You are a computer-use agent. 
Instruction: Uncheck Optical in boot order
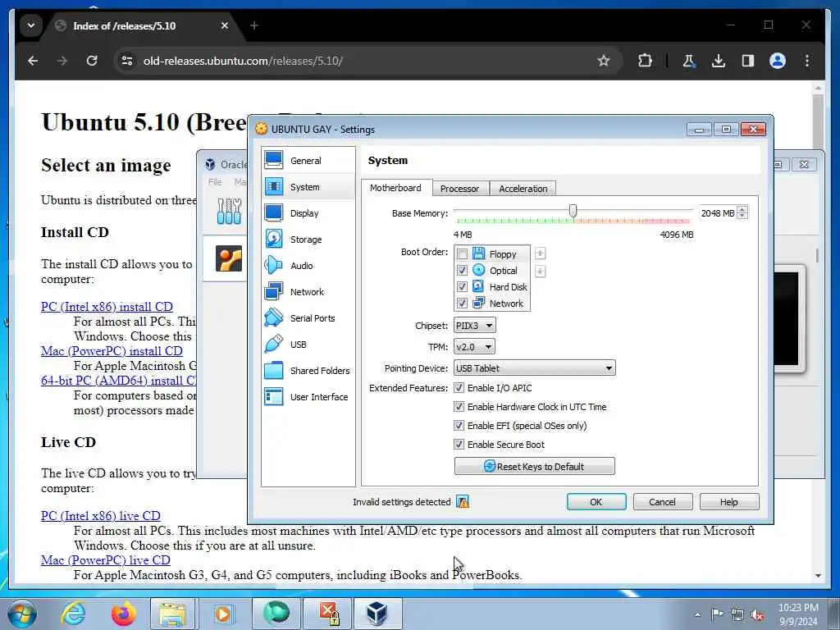[x=463, y=270]
